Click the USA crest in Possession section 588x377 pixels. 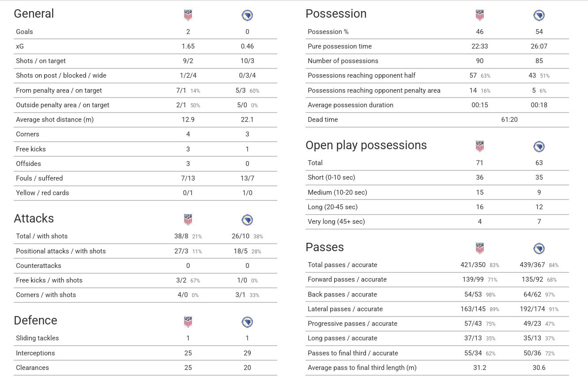coord(480,15)
